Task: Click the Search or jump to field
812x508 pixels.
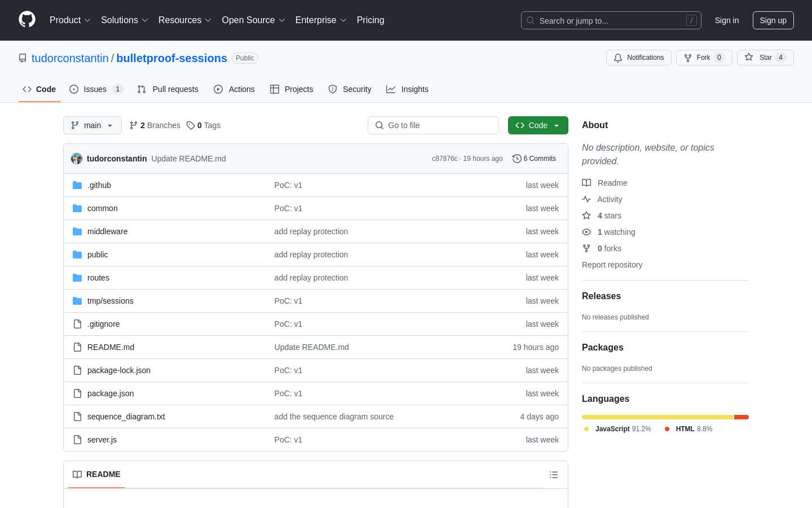Action: coord(611,20)
